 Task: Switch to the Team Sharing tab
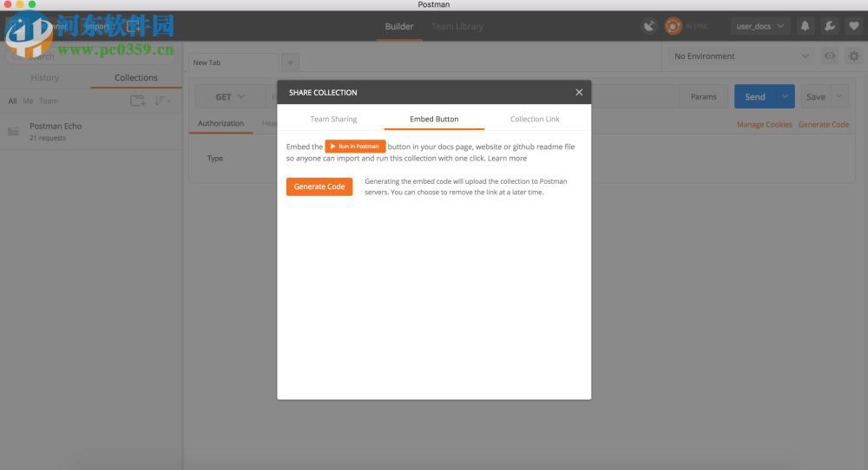(333, 119)
